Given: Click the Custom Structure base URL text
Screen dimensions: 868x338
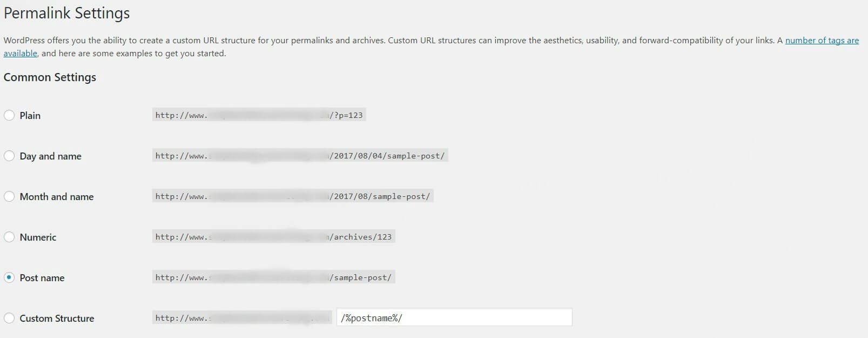Looking at the screenshot, I should pyautogui.click(x=242, y=317).
